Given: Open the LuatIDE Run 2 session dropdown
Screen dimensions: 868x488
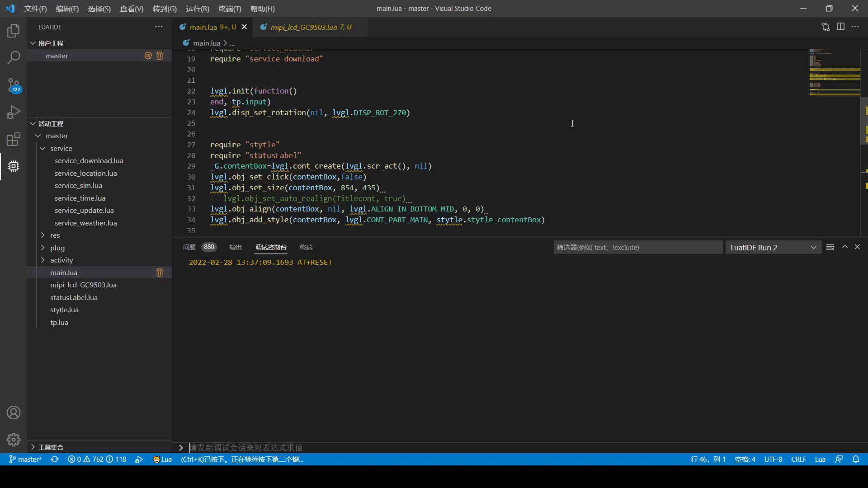Looking at the screenshot, I should (774, 247).
